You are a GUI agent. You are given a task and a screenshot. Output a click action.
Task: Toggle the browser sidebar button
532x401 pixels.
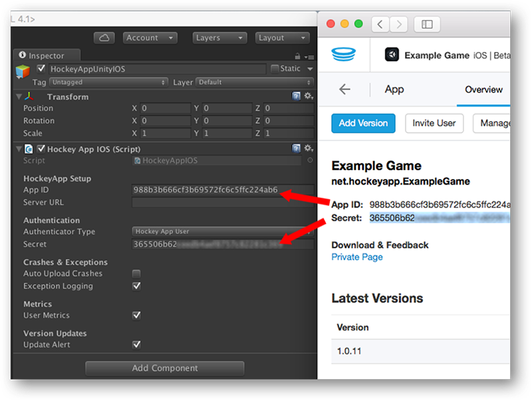[x=427, y=25]
